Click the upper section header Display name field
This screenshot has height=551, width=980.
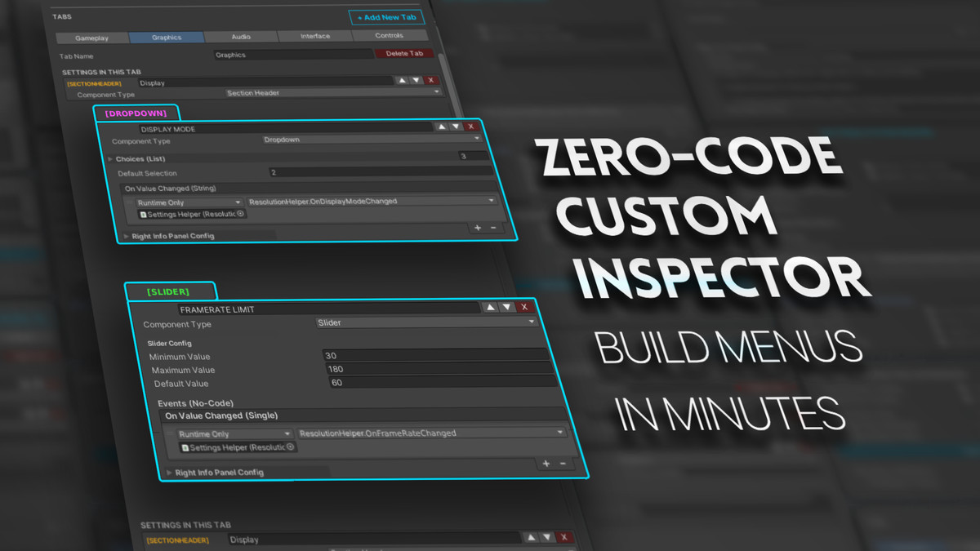(x=266, y=82)
